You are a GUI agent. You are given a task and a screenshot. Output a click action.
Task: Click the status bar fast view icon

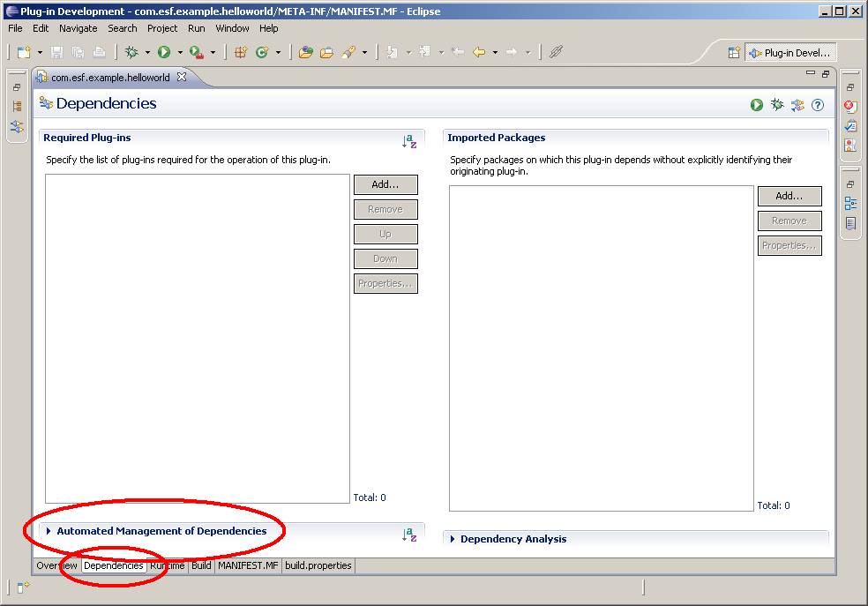[x=23, y=587]
